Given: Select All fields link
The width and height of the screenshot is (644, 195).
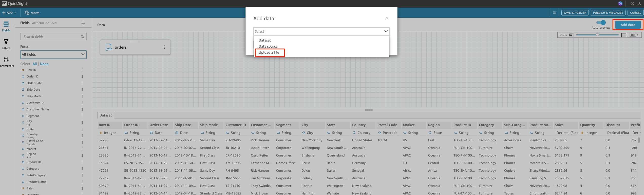Looking at the screenshot, I should pyautogui.click(x=35, y=64).
